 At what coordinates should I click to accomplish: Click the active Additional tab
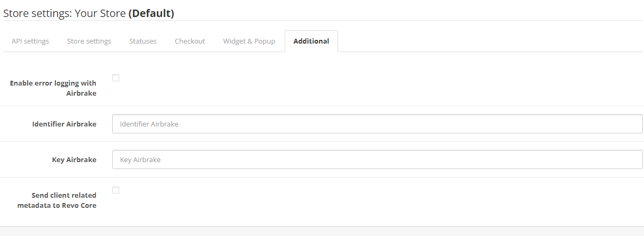coord(311,41)
